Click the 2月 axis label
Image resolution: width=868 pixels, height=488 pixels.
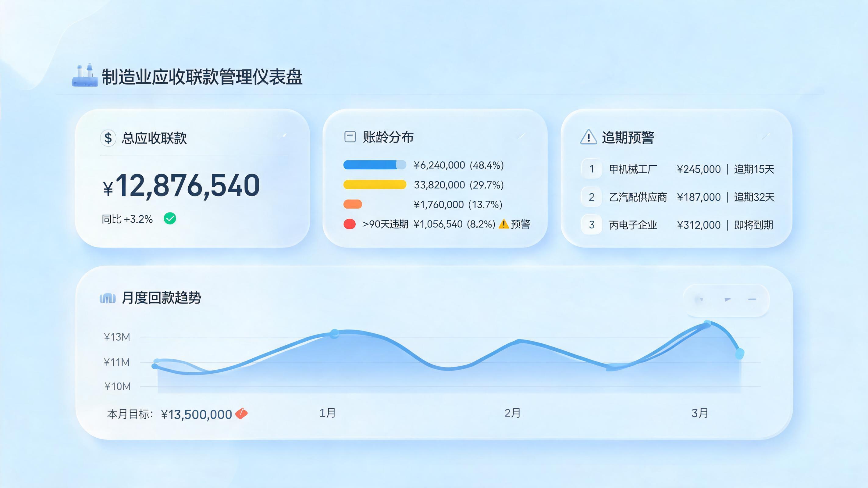click(x=513, y=413)
